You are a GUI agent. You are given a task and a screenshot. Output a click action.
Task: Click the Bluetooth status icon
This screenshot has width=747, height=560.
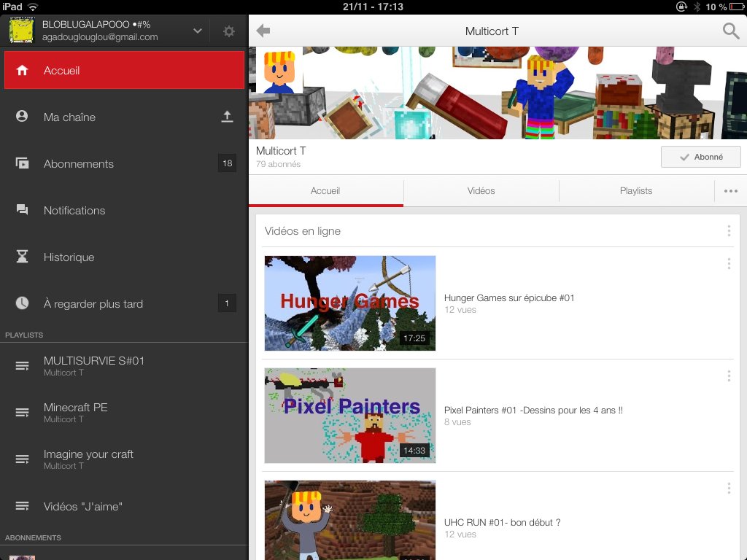pos(697,7)
